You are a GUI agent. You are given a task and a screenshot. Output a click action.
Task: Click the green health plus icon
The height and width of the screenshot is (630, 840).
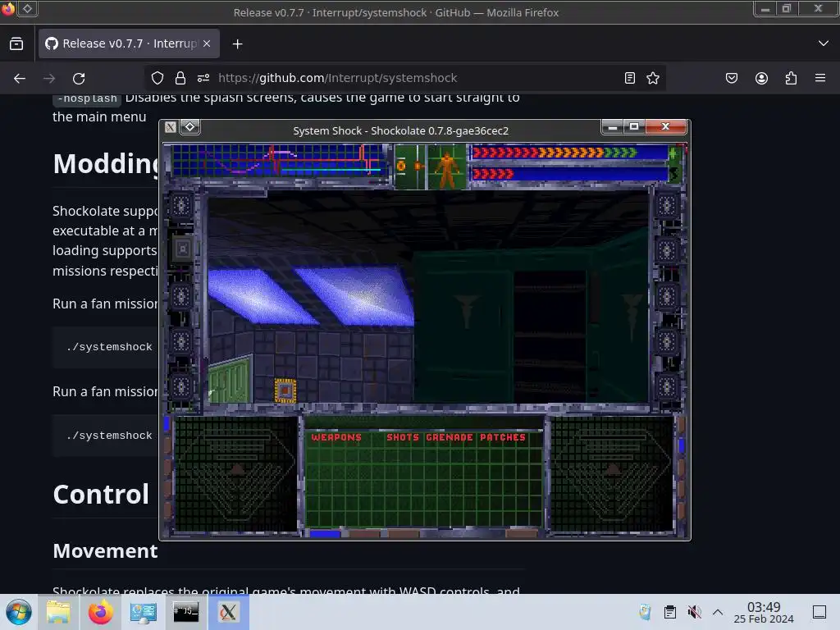pos(673,153)
